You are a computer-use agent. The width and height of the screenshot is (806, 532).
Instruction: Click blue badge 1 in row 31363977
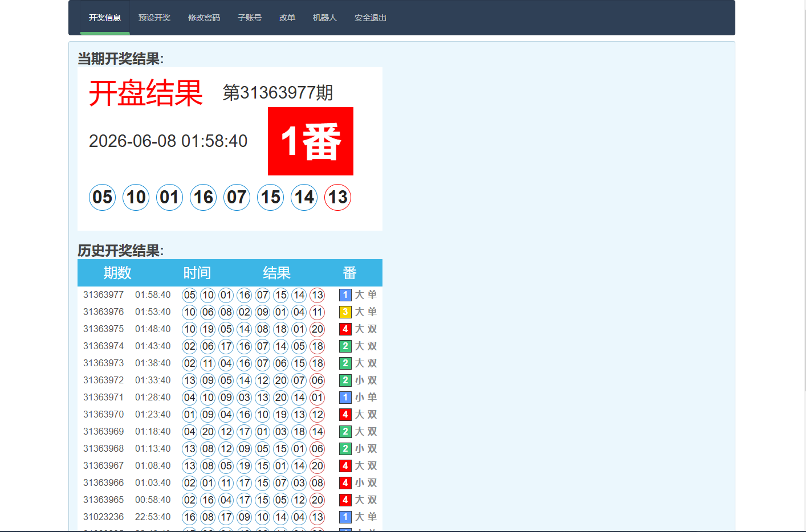pyautogui.click(x=345, y=295)
